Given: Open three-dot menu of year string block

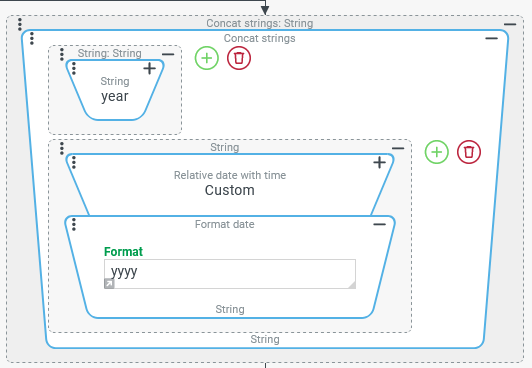Looking at the screenshot, I should (74, 69).
